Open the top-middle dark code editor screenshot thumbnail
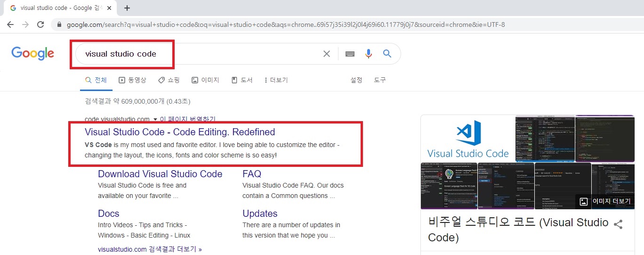Image resolution: width=644 pixels, height=255 pixels. (x=545, y=139)
